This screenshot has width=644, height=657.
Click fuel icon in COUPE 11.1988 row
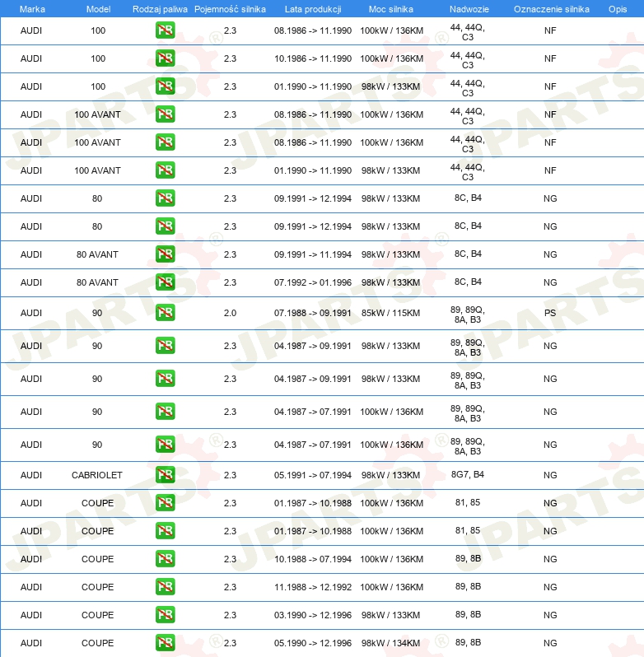click(x=165, y=586)
